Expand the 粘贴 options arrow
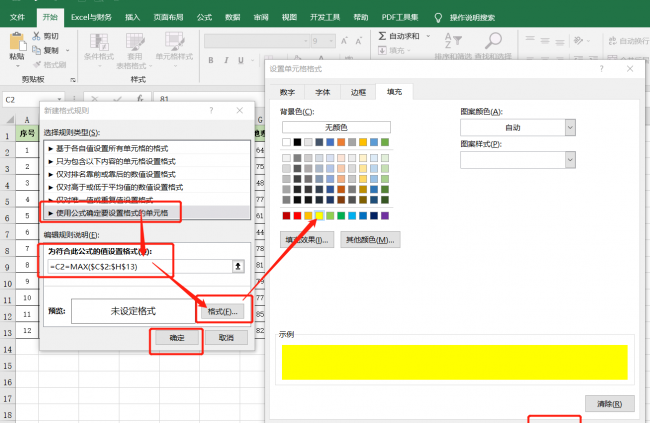The width and height of the screenshot is (650, 423). [x=17, y=66]
